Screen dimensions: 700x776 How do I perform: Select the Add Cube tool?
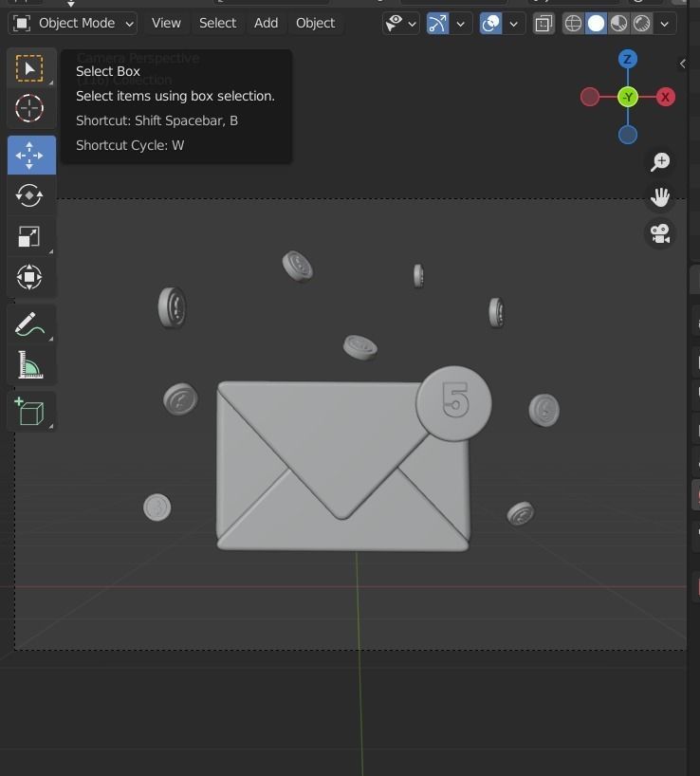(30, 412)
